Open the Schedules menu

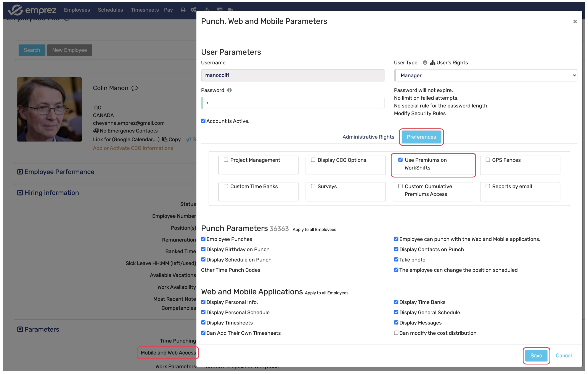coord(110,10)
